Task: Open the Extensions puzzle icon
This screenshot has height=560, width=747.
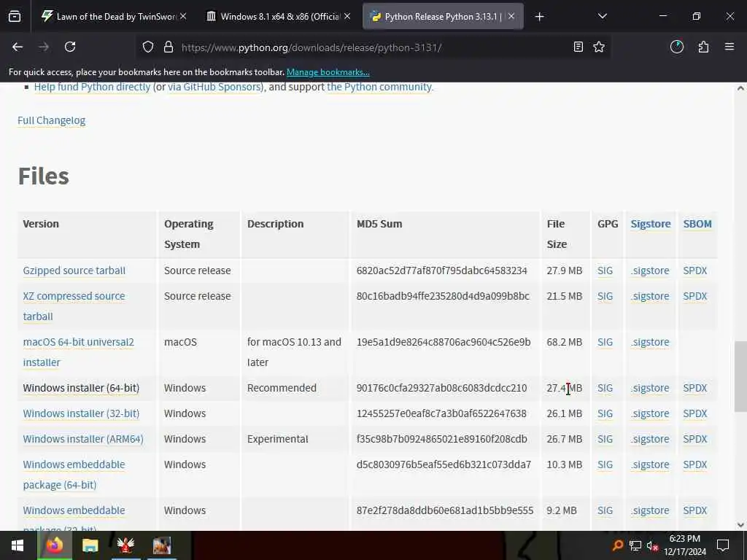Action: (x=704, y=47)
